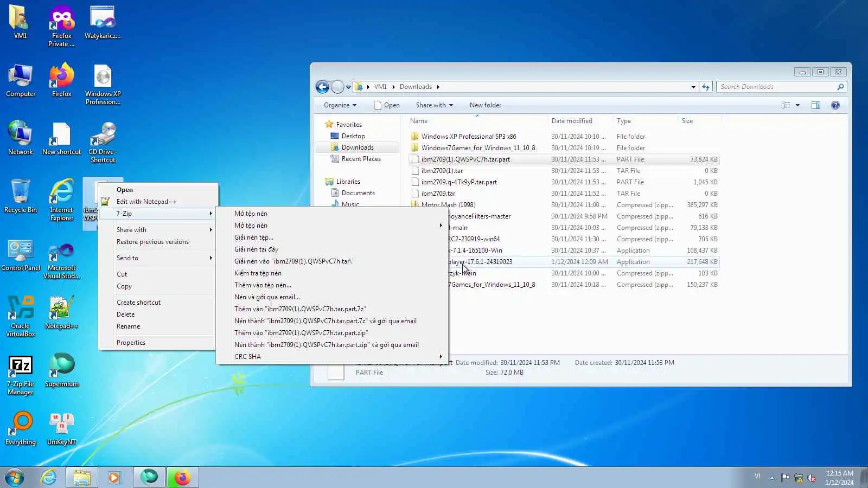The height and width of the screenshot is (488, 868).
Task: Open the Computer desktop icon
Action: pyautogui.click(x=21, y=81)
